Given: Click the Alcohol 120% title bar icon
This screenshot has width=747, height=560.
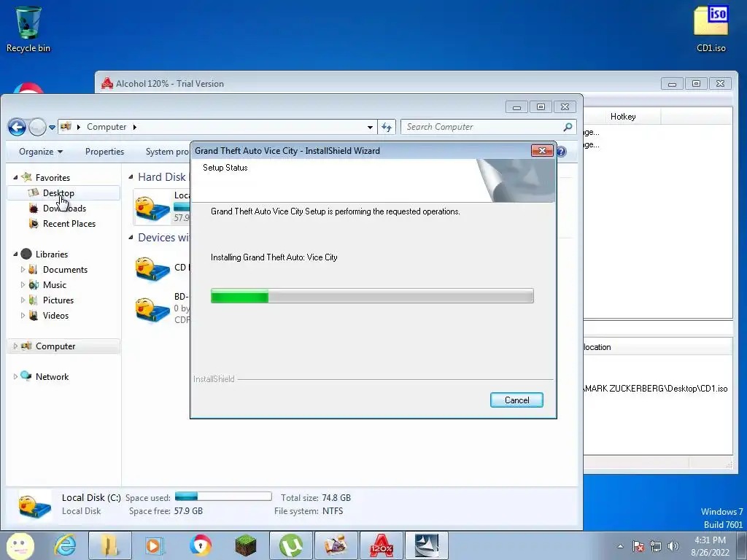Looking at the screenshot, I should 107,83.
